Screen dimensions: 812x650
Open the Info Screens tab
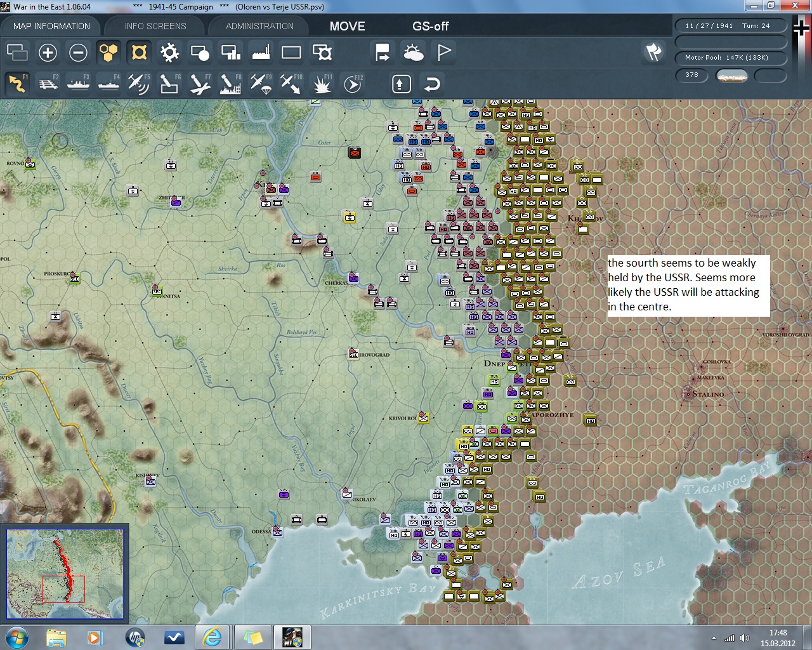pos(155,26)
